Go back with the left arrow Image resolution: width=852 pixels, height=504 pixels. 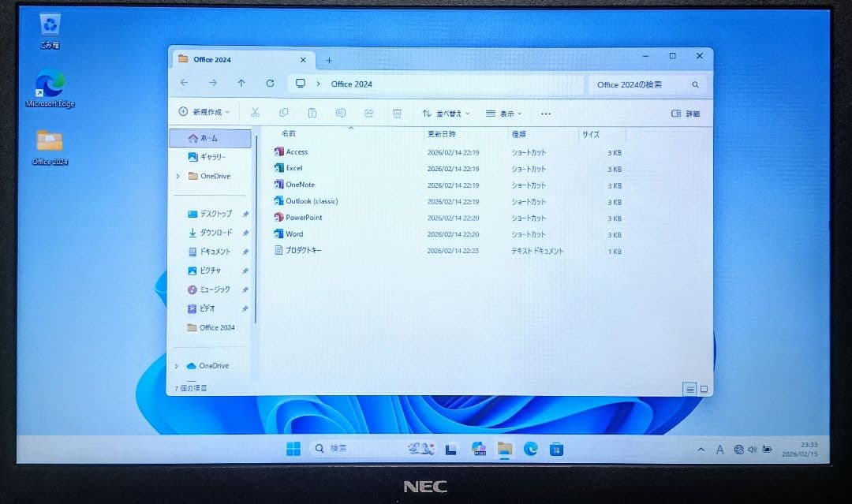click(184, 83)
